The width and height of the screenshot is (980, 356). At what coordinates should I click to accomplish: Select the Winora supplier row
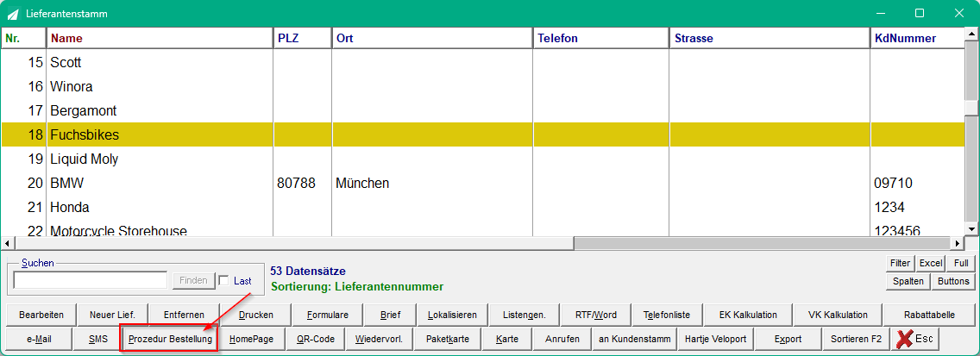tap(482, 87)
